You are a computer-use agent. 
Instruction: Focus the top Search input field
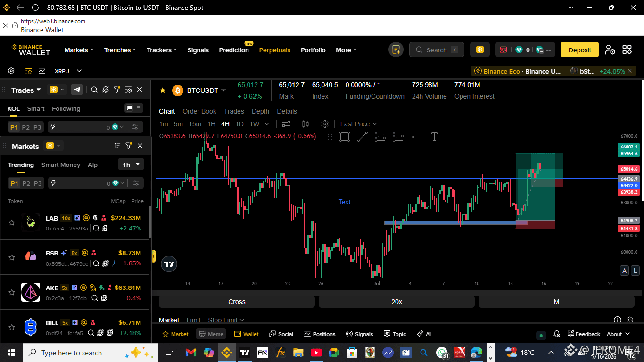[437, 50]
